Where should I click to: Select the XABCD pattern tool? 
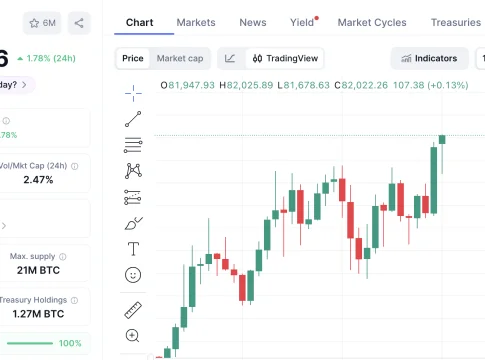133,171
